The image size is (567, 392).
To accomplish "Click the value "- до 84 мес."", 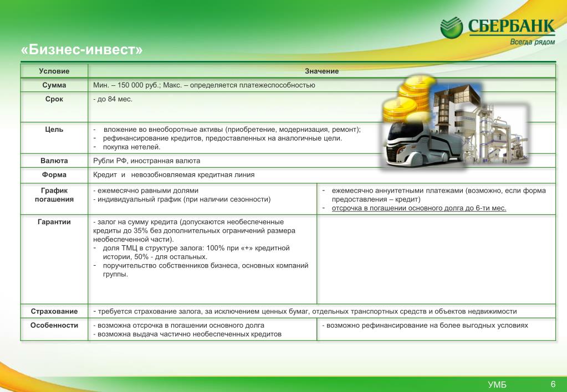I will (x=113, y=99).
